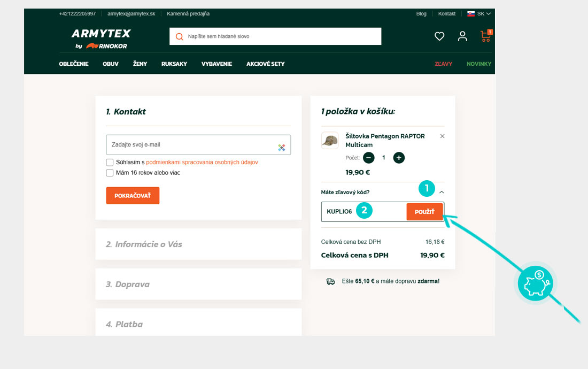Image resolution: width=588 pixels, height=369 pixels.
Task: Open the personal data processing terms link
Action: click(202, 163)
